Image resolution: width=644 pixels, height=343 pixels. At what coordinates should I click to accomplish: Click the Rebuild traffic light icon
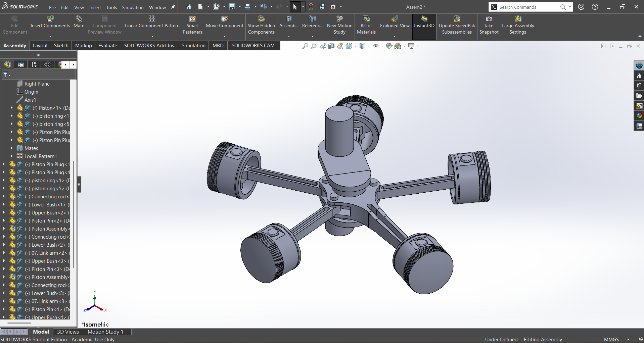tap(311, 7)
